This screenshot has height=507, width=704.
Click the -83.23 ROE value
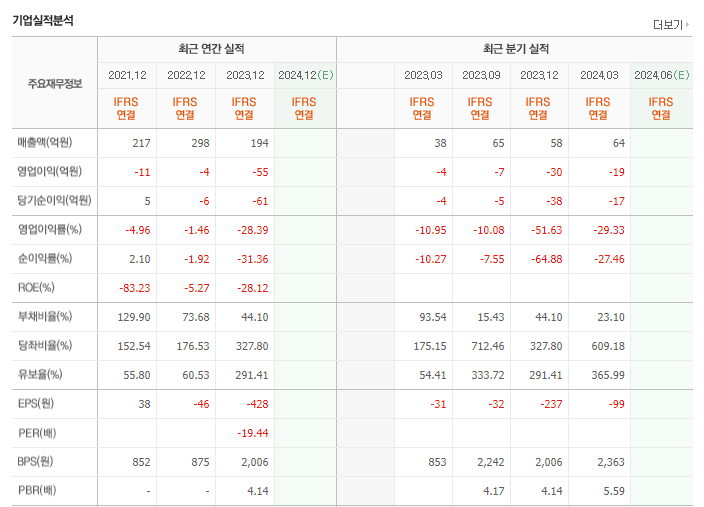pos(135,288)
